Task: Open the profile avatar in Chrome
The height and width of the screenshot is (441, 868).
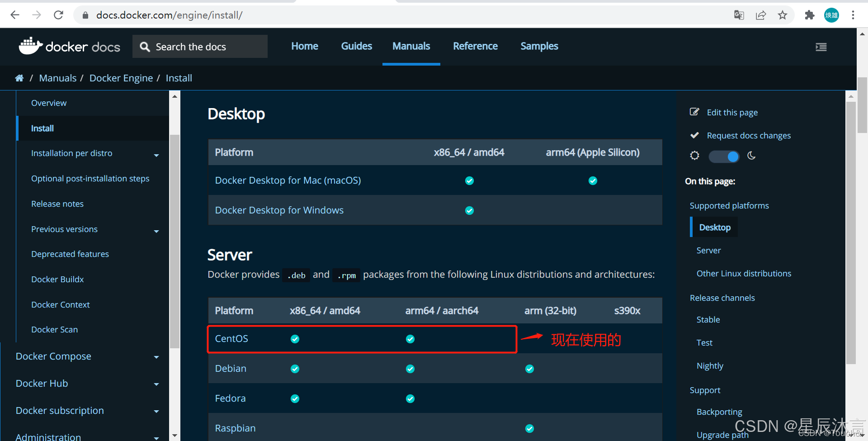Action: (831, 15)
